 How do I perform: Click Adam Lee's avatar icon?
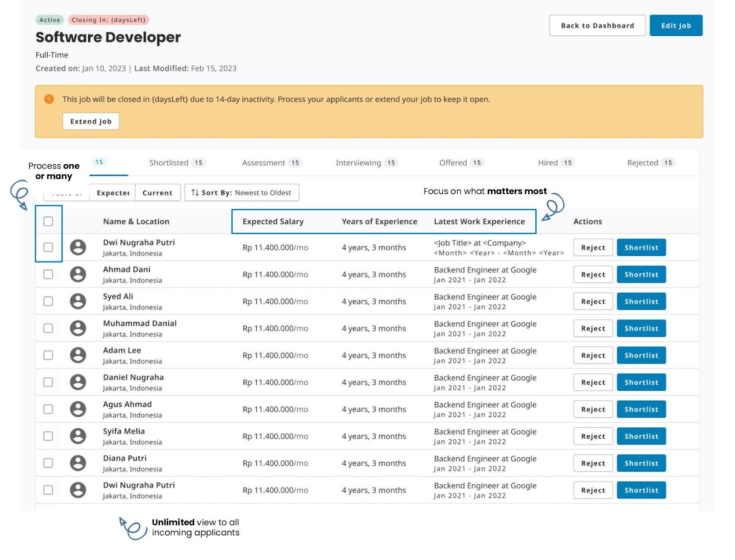pyautogui.click(x=78, y=355)
